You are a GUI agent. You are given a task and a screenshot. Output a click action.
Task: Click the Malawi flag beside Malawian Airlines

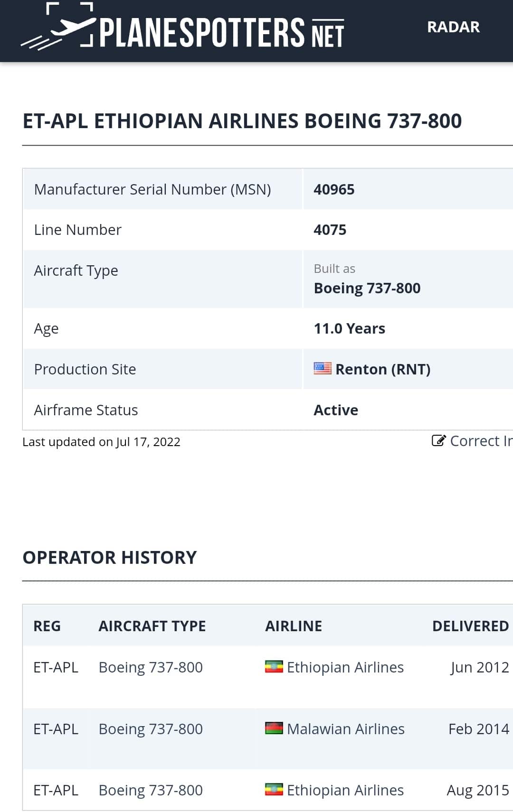click(x=274, y=728)
